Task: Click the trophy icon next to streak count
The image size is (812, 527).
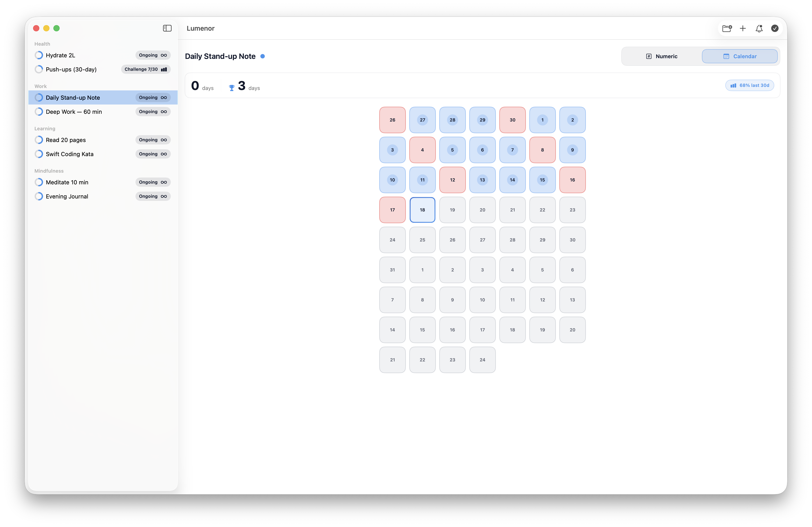Action: click(x=232, y=87)
